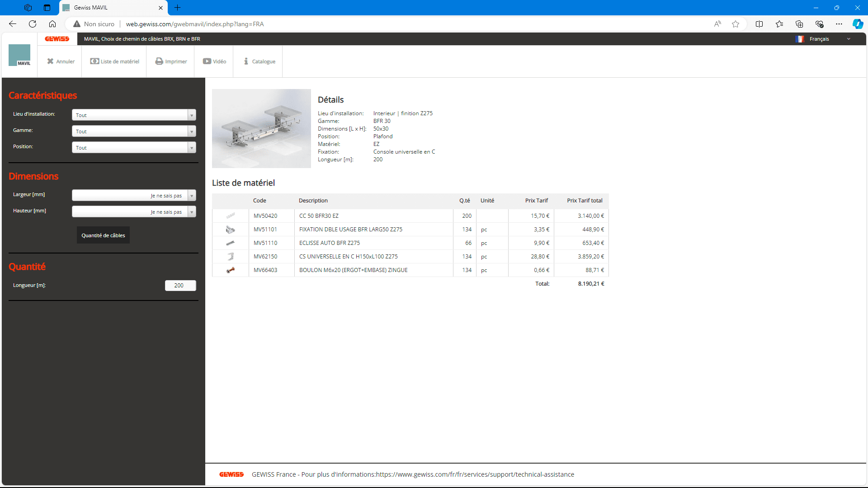This screenshot has height=488, width=868.
Task: Open the workspaces icon
Action: click(x=28, y=8)
